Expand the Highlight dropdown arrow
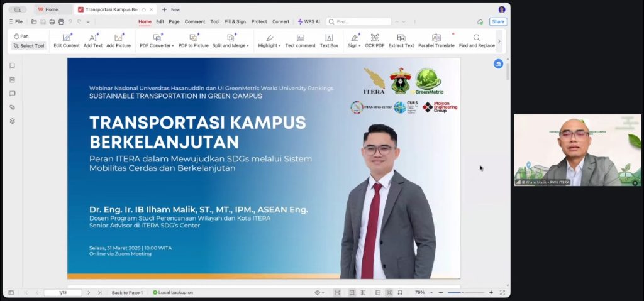The image size is (644, 301). point(279,46)
